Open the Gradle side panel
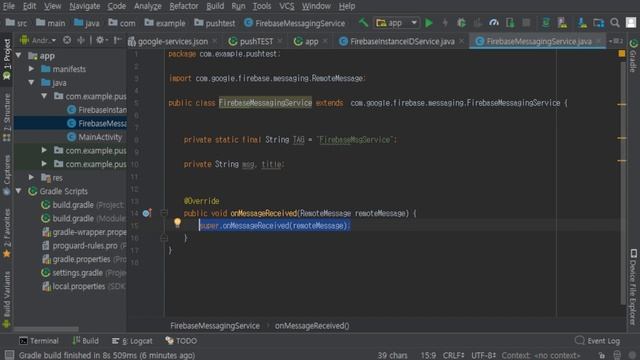The image size is (640, 360). point(633,56)
